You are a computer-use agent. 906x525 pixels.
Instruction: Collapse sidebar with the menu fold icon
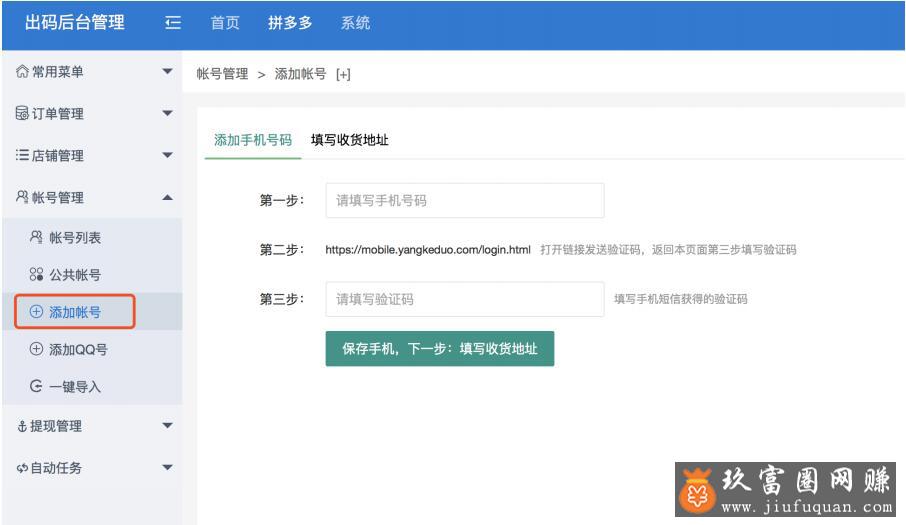(173, 23)
